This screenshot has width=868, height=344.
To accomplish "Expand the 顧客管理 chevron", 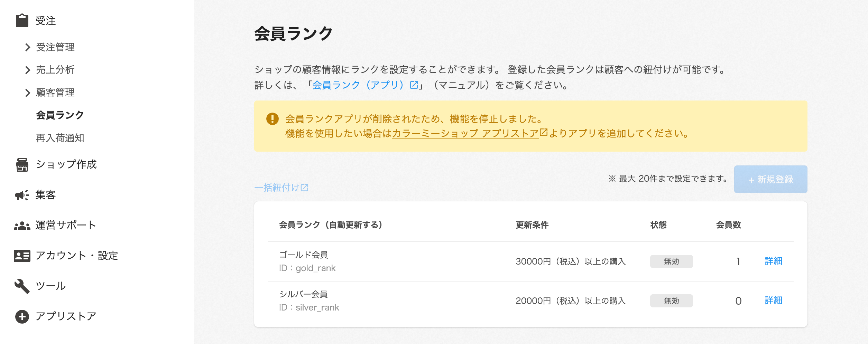I will 28,93.
